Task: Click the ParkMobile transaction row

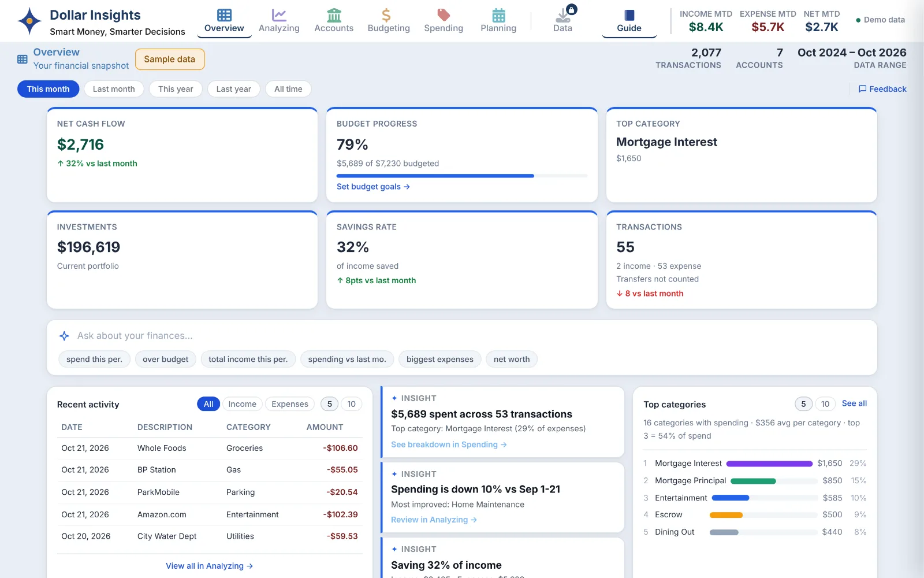Action: (210, 492)
